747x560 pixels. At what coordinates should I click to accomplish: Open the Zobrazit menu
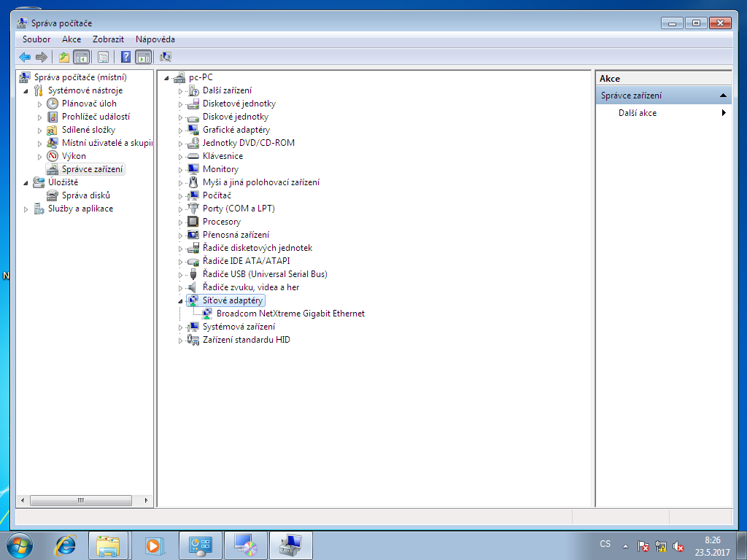coord(108,39)
